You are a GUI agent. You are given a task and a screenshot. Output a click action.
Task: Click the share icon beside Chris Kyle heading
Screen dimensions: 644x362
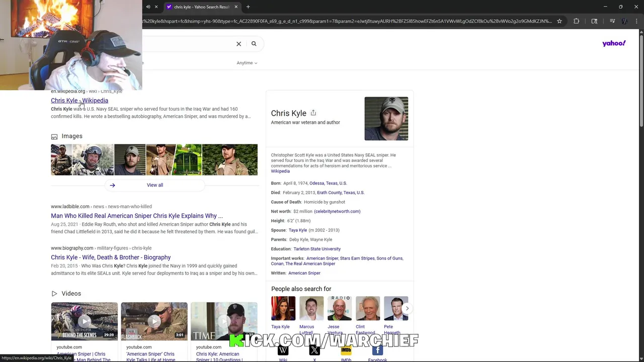(x=313, y=113)
